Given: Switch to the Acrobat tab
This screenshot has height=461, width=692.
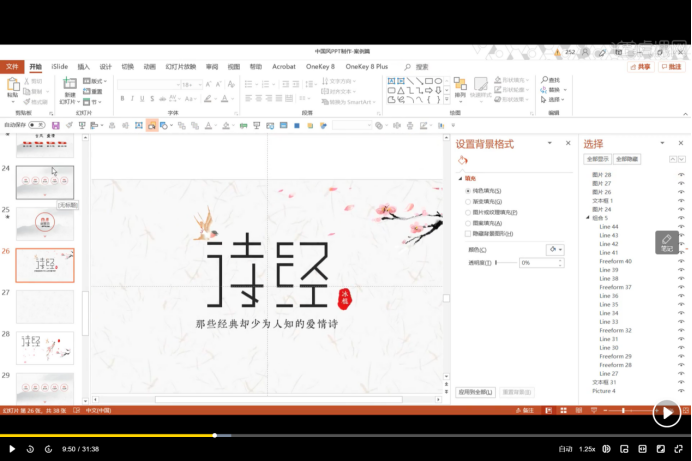Looking at the screenshot, I should pyautogui.click(x=284, y=67).
